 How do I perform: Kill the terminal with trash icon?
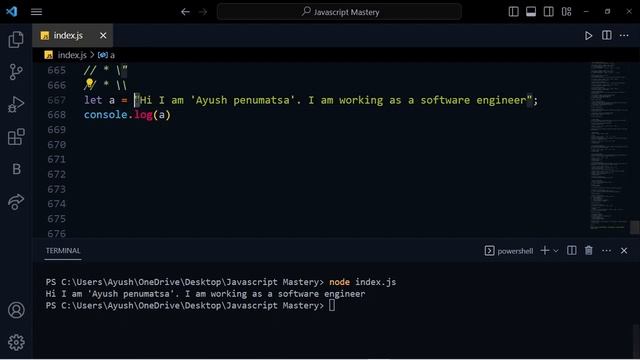589,251
